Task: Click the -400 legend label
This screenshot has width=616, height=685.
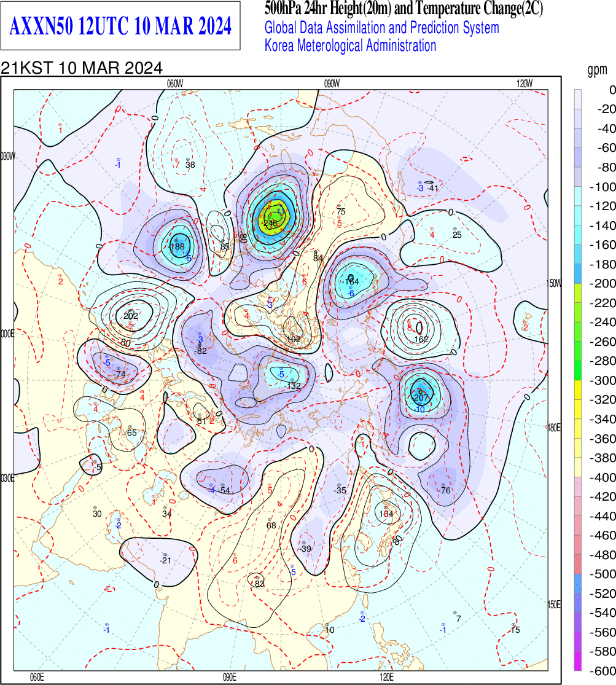Action: tap(603, 477)
